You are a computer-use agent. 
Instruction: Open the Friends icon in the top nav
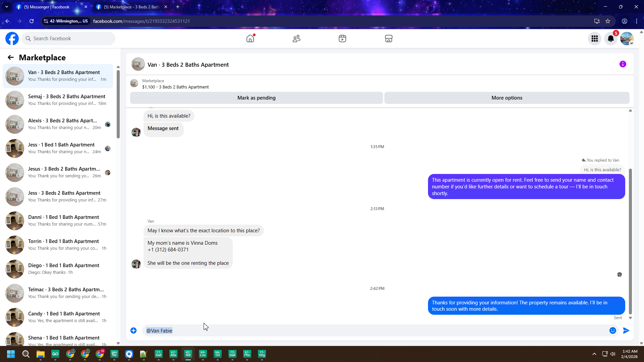pos(296,39)
